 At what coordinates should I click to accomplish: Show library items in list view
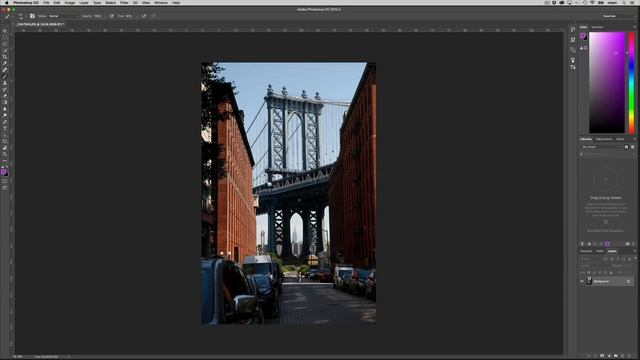click(x=633, y=147)
